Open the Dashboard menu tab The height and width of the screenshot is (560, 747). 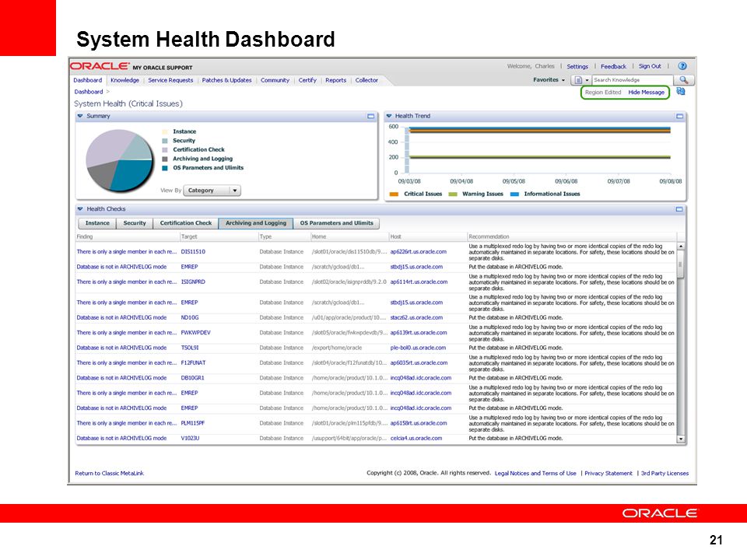[x=88, y=80]
